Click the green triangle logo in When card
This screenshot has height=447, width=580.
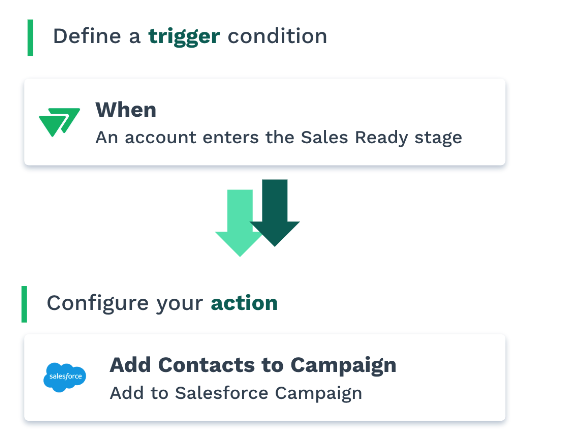[60, 122]
